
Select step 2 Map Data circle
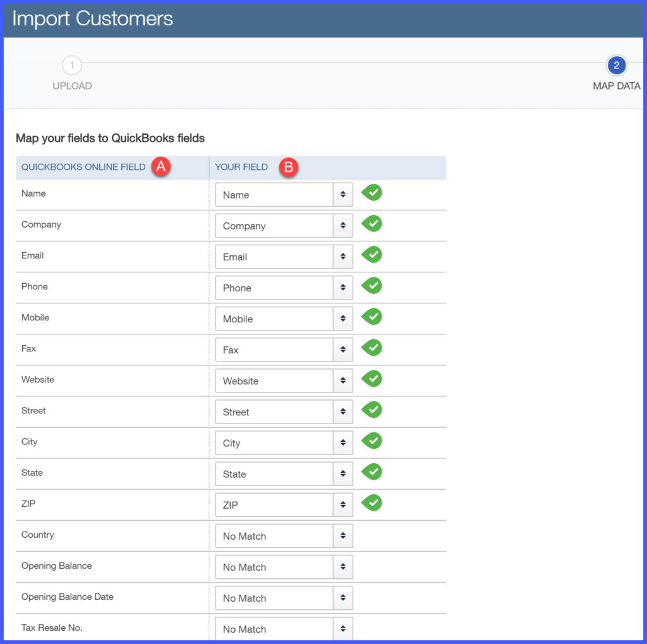[x=617, y=65]
